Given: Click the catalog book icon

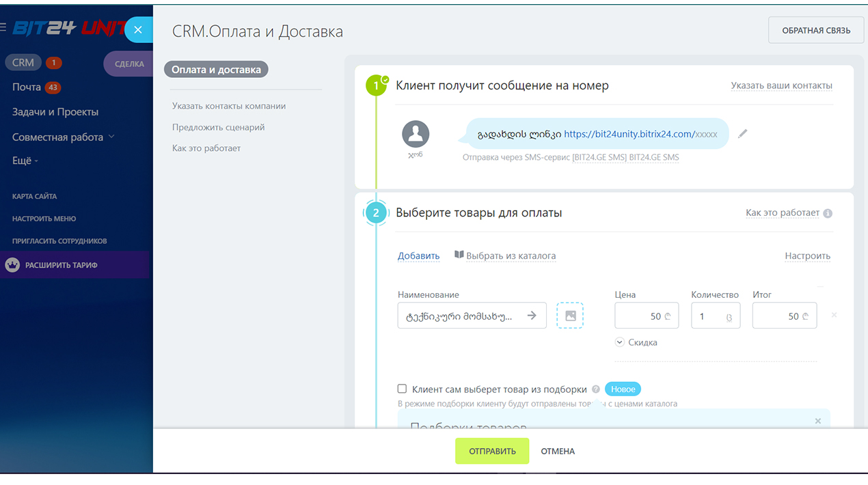Looking at the screenshot, I should click(x=459, y=255).
